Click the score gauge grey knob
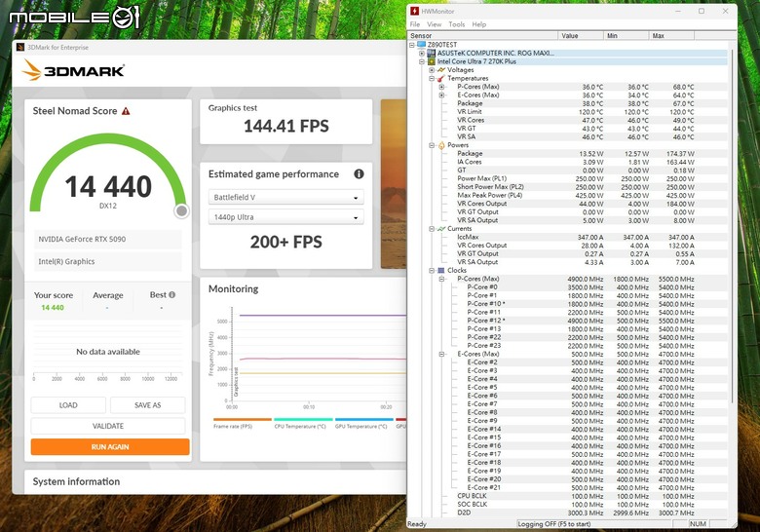 [x=182, y=210]
